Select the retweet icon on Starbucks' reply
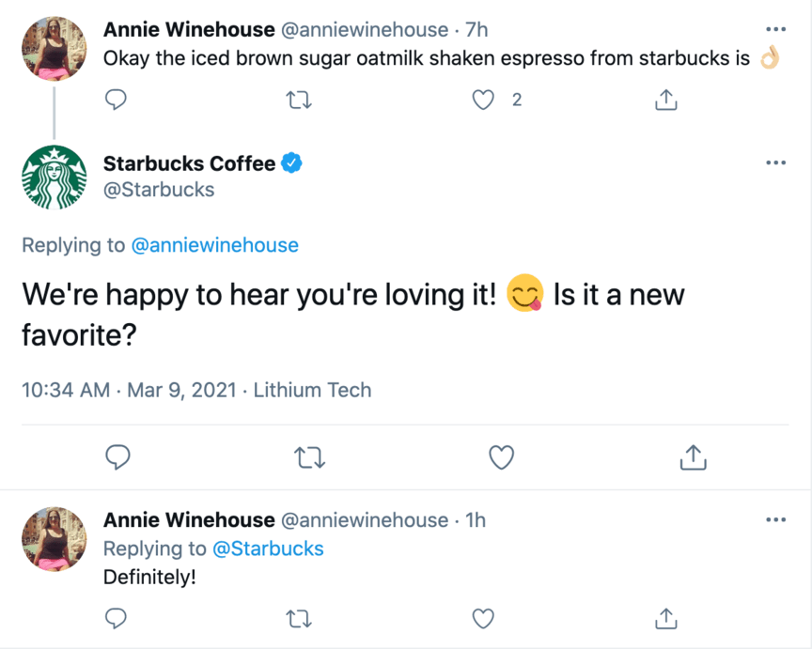Image resolution: width=812 pixels, height=649 pixels. coord(309,457)
